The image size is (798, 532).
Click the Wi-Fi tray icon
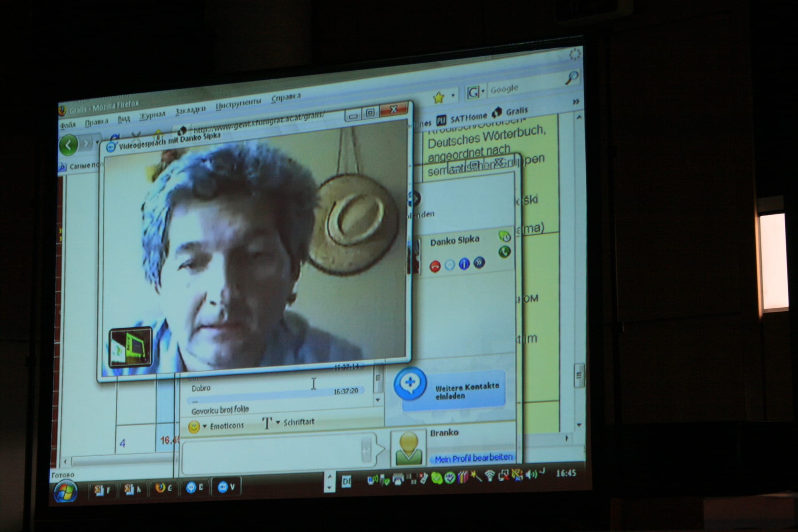pos(490,475)
